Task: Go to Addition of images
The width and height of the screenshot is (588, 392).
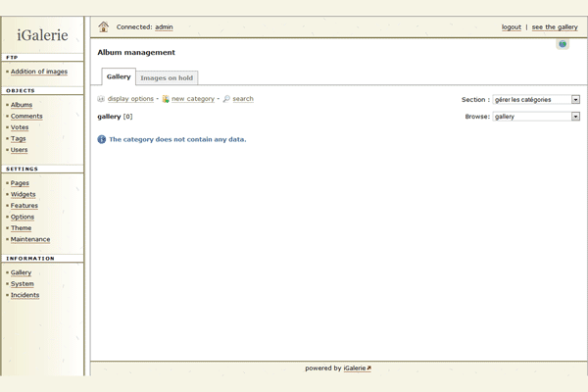Action: [x=39, y=72]
